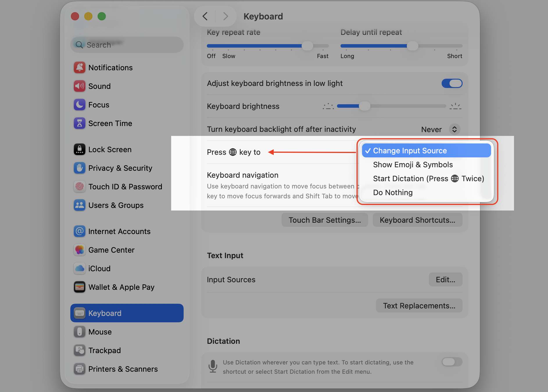Open Wallet & Apple Pay icon
The height and width of the screenshot is (392, 548).
[x=79, y=287]
